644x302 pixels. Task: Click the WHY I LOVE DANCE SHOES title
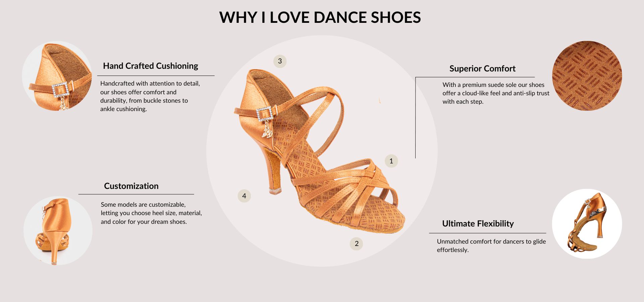[x=320, y=17]
